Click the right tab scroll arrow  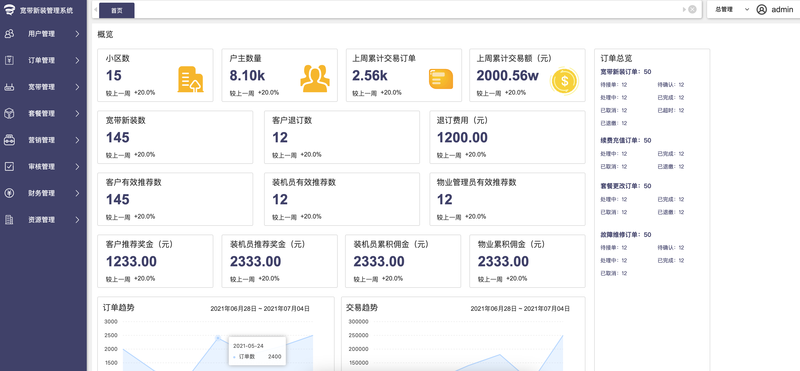(684, 9)
